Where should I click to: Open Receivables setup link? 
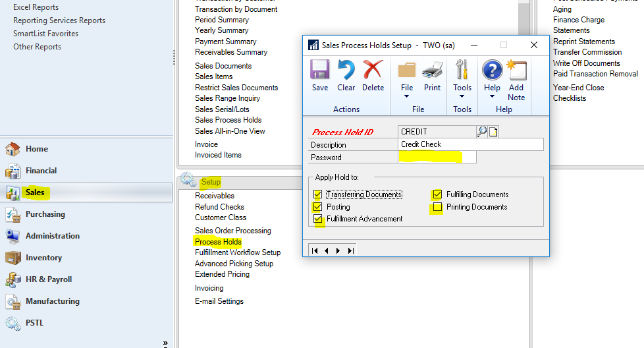215,196
